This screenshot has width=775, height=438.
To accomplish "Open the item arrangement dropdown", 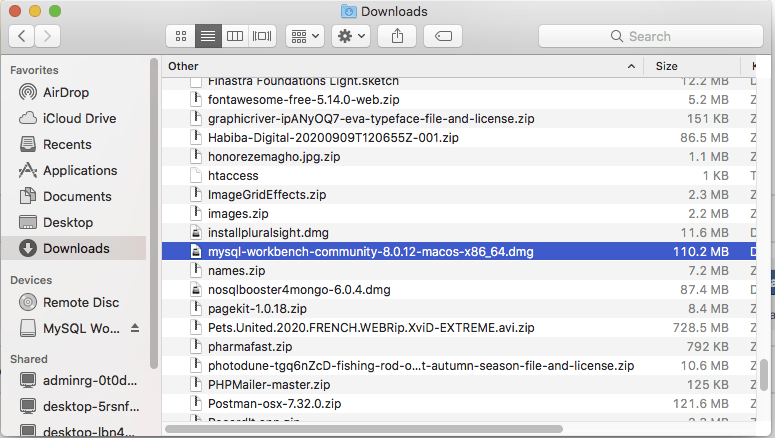I will click(x=305, y=36).
